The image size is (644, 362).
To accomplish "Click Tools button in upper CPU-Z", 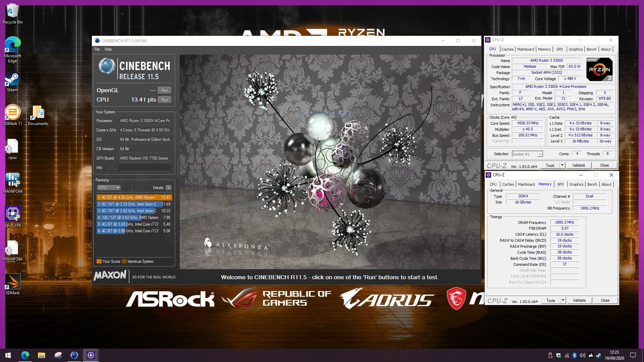I will 550,165.
